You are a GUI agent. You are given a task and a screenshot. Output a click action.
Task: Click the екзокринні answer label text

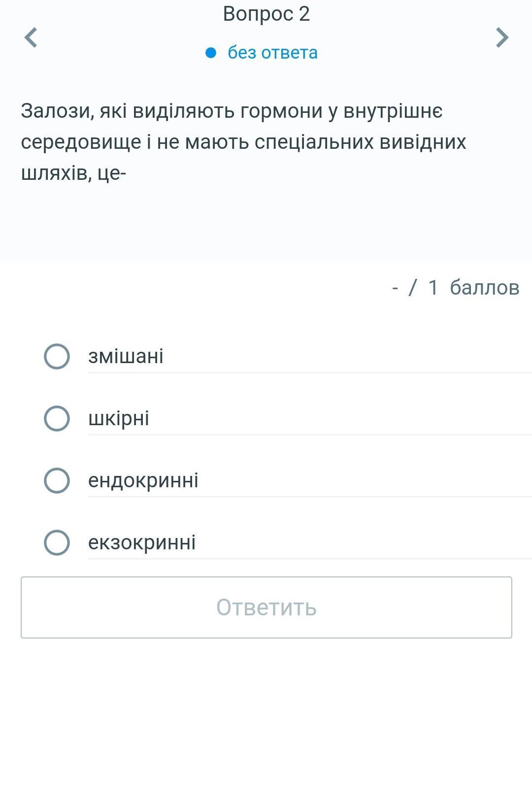[x=142, y=542]
